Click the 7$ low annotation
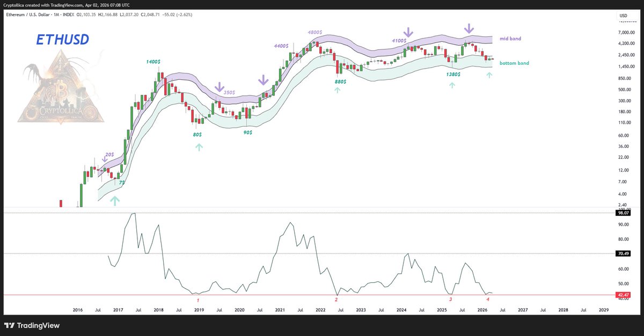 pyautogui.click(x=121, y=182)
